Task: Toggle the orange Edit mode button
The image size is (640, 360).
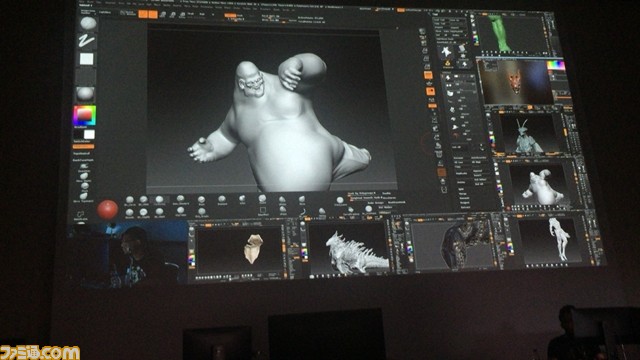Action: point(143,14)
